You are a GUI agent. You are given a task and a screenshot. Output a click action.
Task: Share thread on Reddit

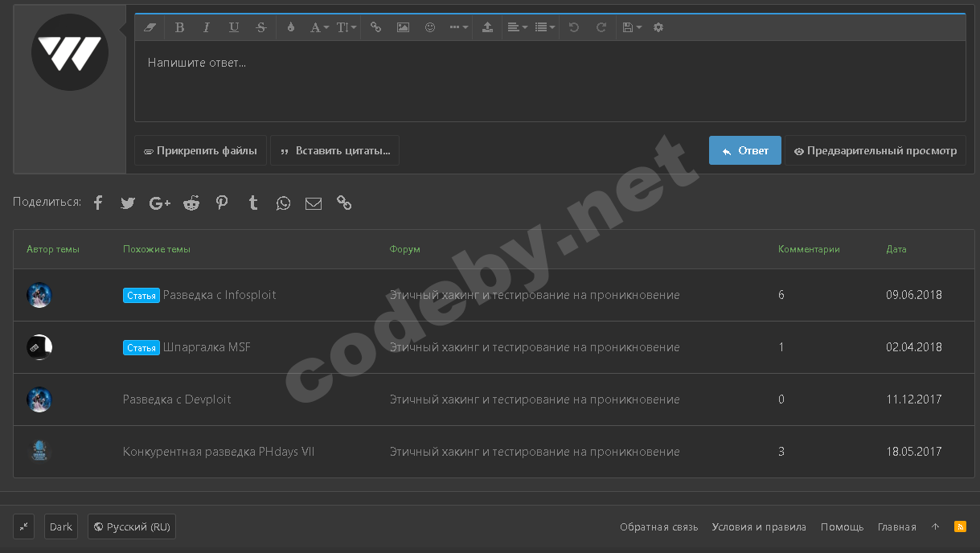click(191, 203)
